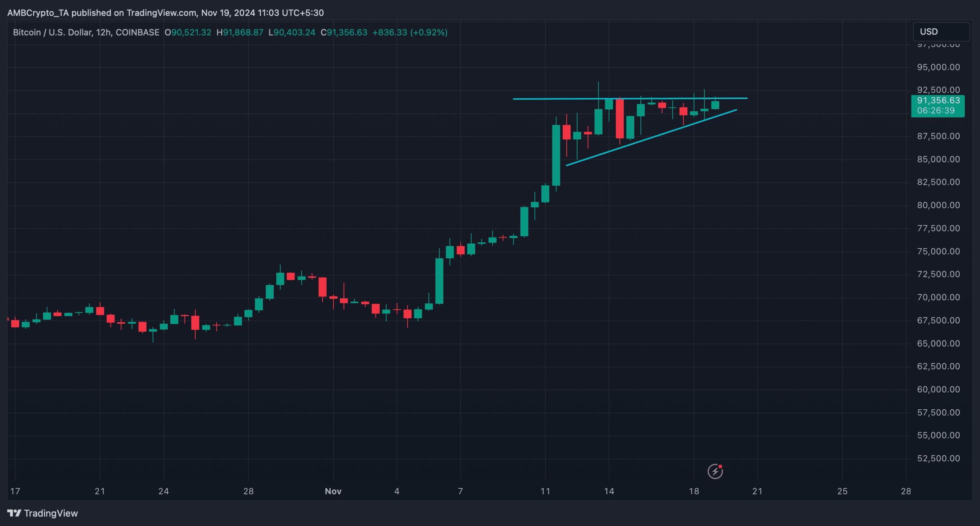Image resolution: width=980 pixels, height=526 pixels.
Task: Click the 95,000.00 price axis label
Action: (x=938, y=67)
